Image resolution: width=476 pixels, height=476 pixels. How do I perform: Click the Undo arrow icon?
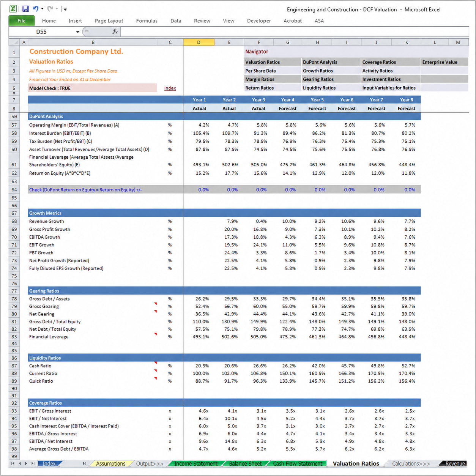35,8
